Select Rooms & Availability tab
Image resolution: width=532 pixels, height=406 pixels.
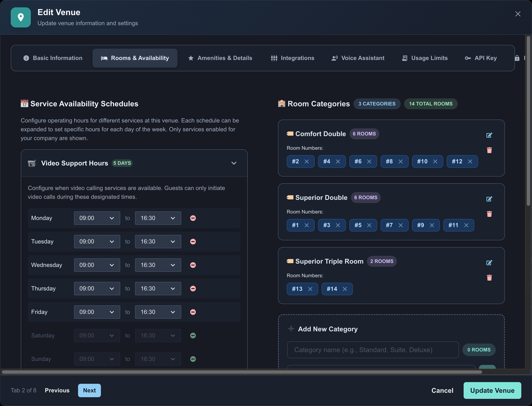(x=135, y=58)
